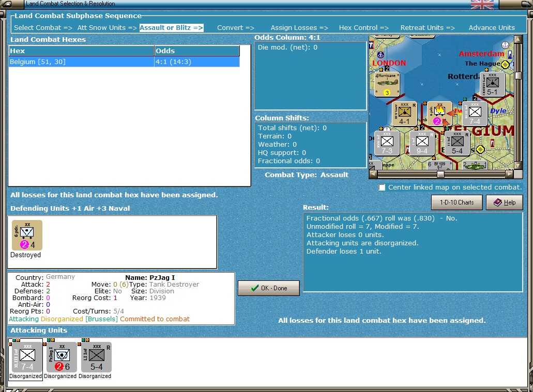Click The Hague yellow city marker
This screenshot has width=533, height=392.
click(506, 64)
